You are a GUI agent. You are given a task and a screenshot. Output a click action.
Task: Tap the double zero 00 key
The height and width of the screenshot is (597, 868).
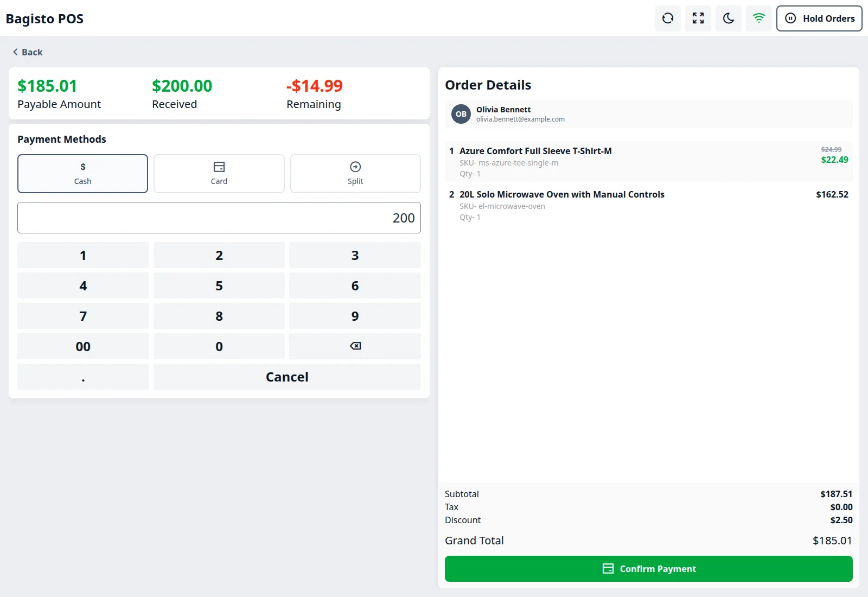83,346
